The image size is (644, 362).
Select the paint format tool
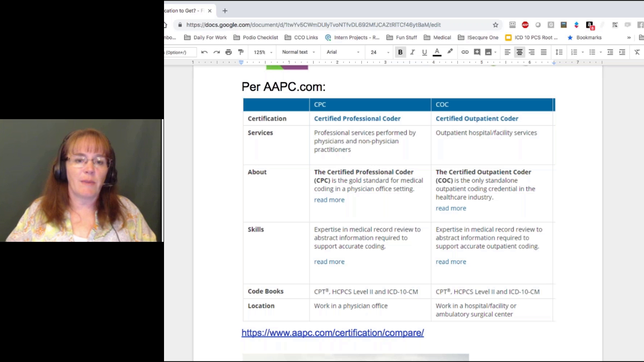[x=240, y=52]
